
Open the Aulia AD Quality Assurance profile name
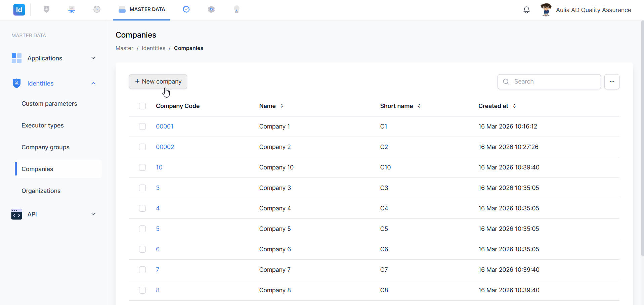pyautogui.click(x=593, y=10)
